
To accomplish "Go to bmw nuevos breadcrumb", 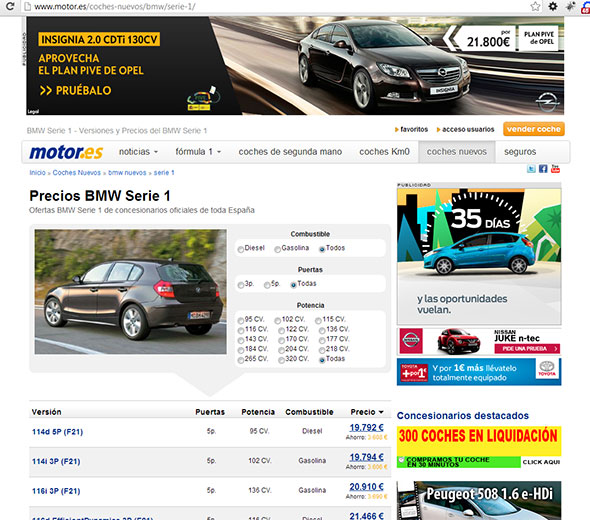I will coord(127,173).
